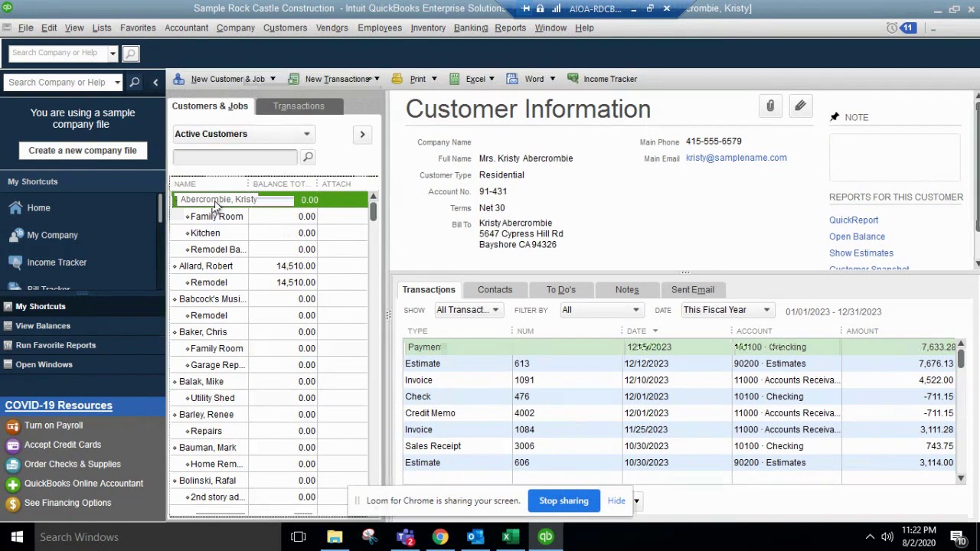Viewport: 980px width, 551px height.
Task: Open the Active Customers dropdown
Action: [243, 134]
